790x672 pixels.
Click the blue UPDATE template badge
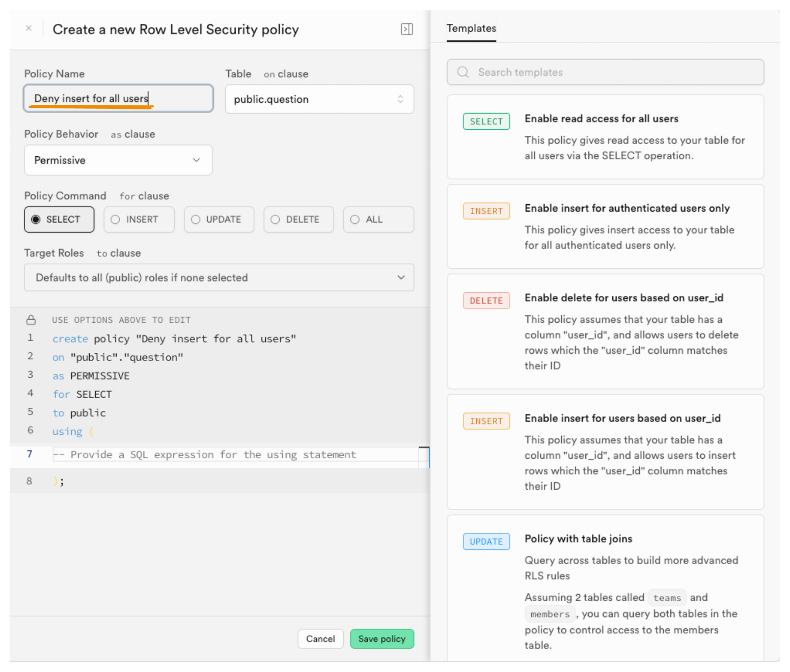[486, 542]
